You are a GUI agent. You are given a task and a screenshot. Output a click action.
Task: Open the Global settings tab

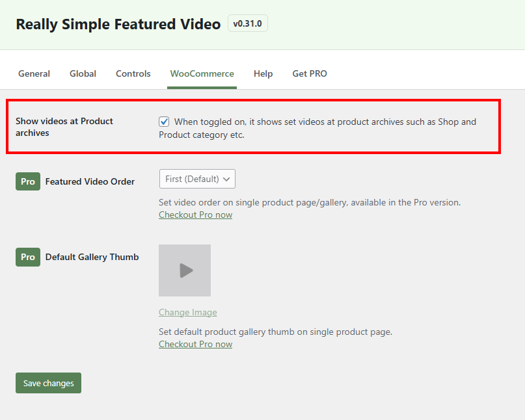[83, 73]
